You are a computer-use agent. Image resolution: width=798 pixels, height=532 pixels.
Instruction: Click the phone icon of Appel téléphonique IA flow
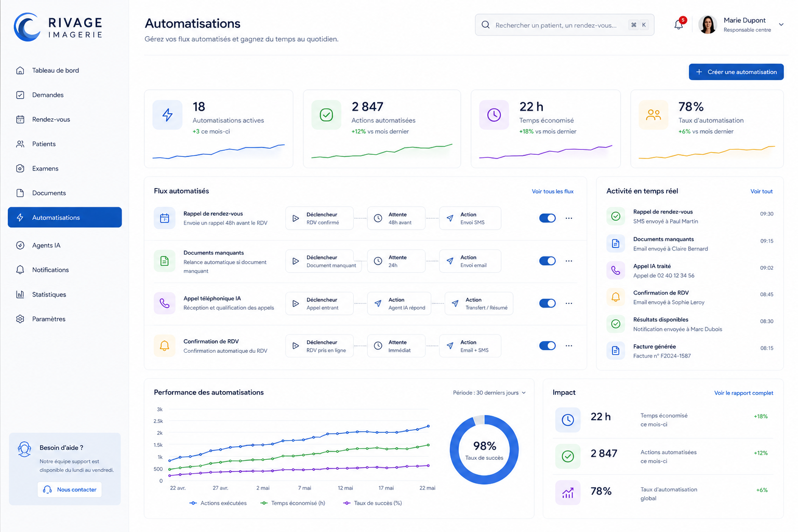[x=165, y=303]
